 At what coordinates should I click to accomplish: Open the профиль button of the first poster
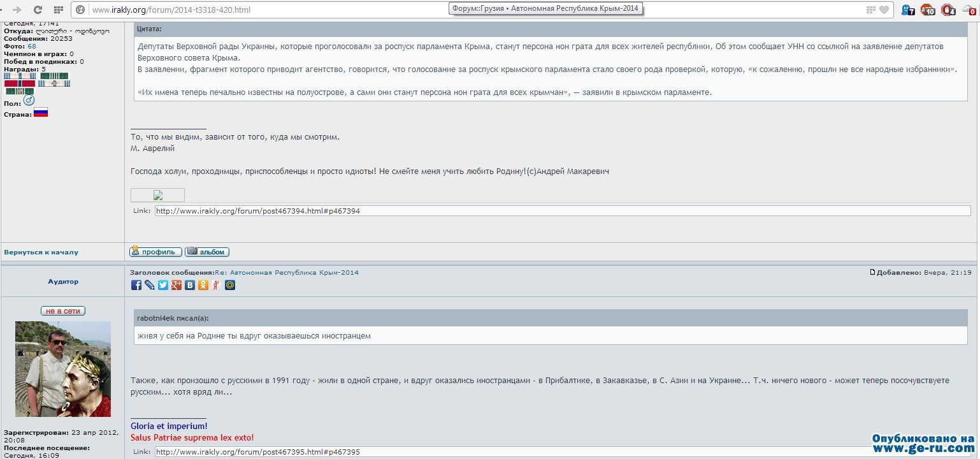tap(155, 252)
